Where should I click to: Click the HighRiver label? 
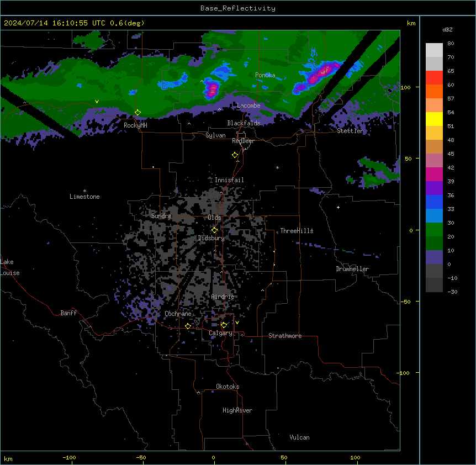(x=237, y=410)
